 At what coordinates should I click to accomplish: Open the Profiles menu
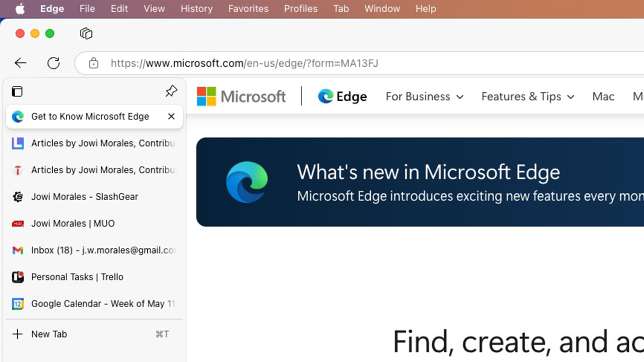(x=301, y=9)
